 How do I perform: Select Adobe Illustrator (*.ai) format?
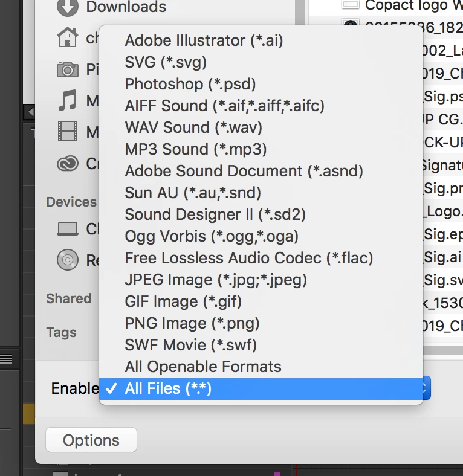click(x=261, y=40)
